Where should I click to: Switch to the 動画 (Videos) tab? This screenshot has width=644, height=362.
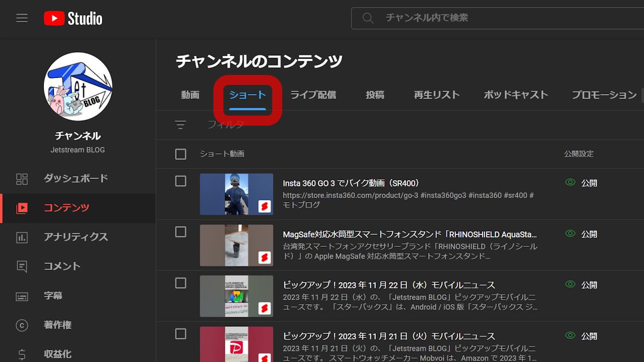191,95
